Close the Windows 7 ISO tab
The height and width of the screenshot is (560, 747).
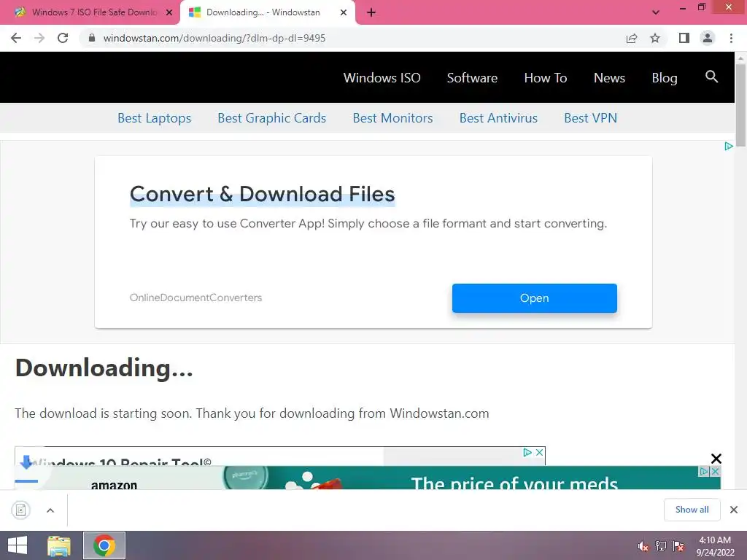169,13
